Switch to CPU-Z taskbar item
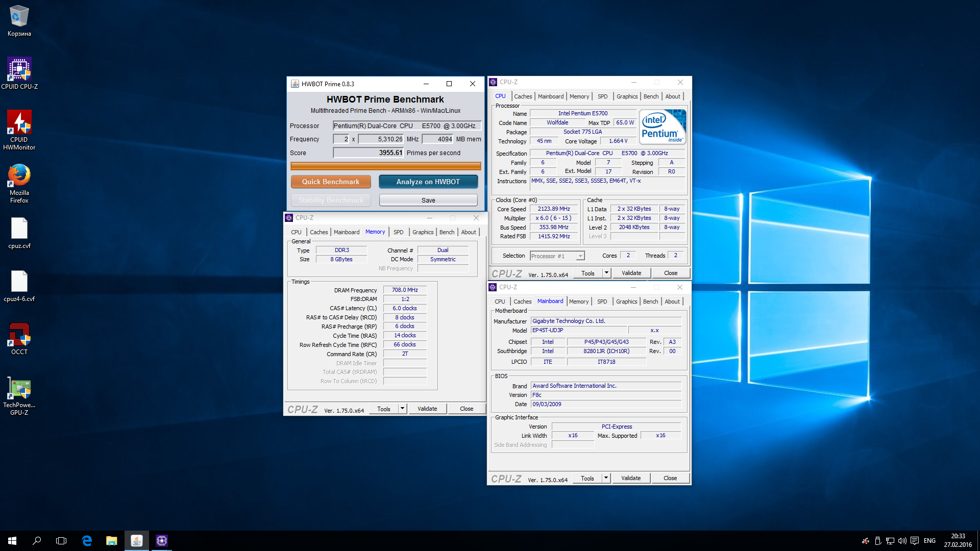Viewport: 980px width, 551px height. point(161,541)
